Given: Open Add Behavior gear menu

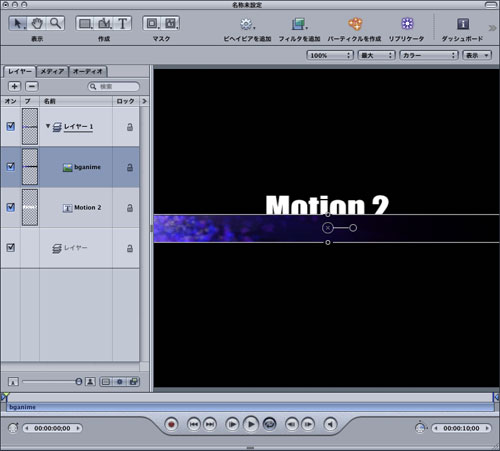Looking at the screenshot, I should coord(247,24).
